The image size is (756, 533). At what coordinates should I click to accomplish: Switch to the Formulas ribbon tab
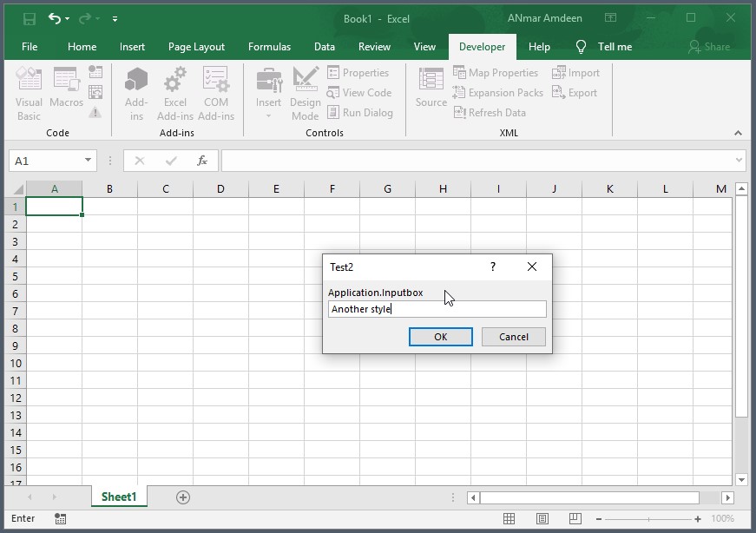(269, 47)
